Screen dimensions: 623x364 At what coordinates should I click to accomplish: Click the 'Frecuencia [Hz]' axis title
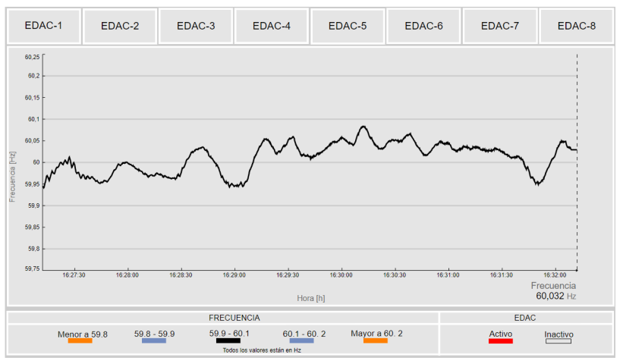pos(12,177)
